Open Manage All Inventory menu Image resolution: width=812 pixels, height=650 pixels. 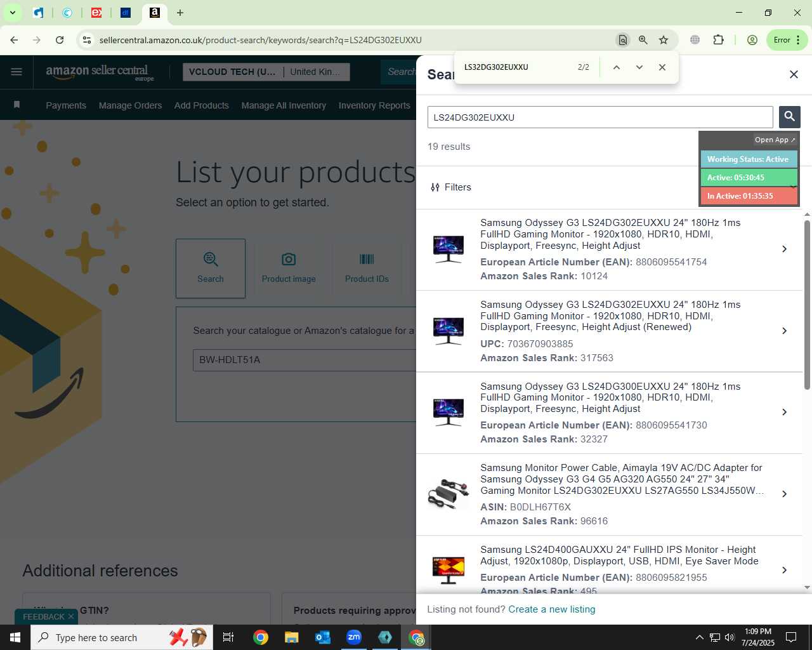284,105
